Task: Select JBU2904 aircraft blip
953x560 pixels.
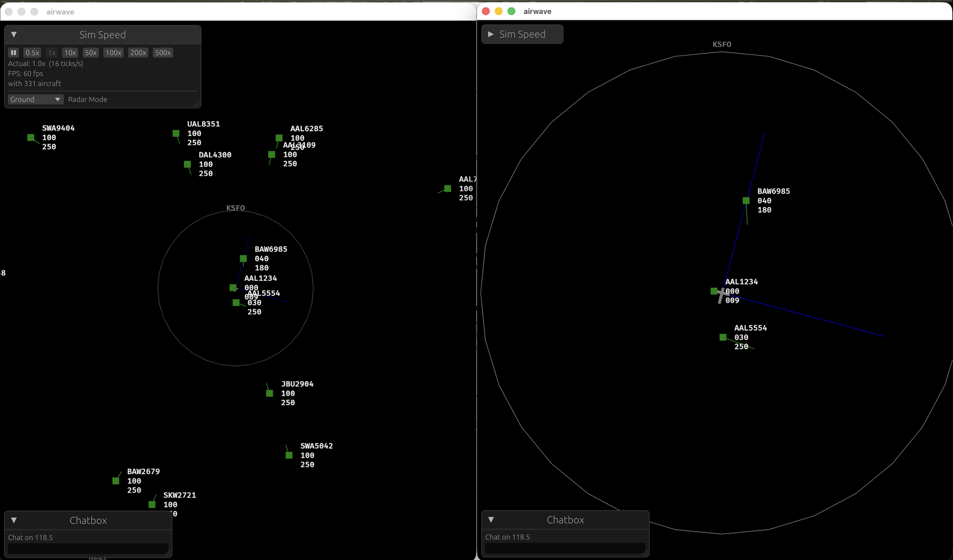Action: pos(270,393)
